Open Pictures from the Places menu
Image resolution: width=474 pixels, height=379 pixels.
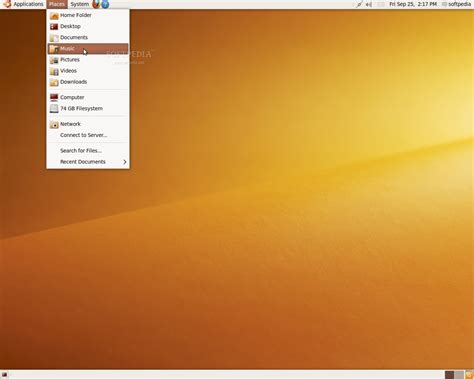tap(88, 60)
